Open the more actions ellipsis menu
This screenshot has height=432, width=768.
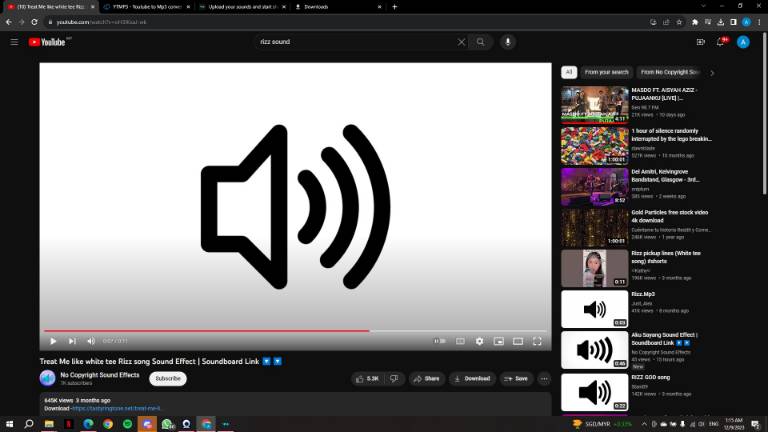point(544,379)
